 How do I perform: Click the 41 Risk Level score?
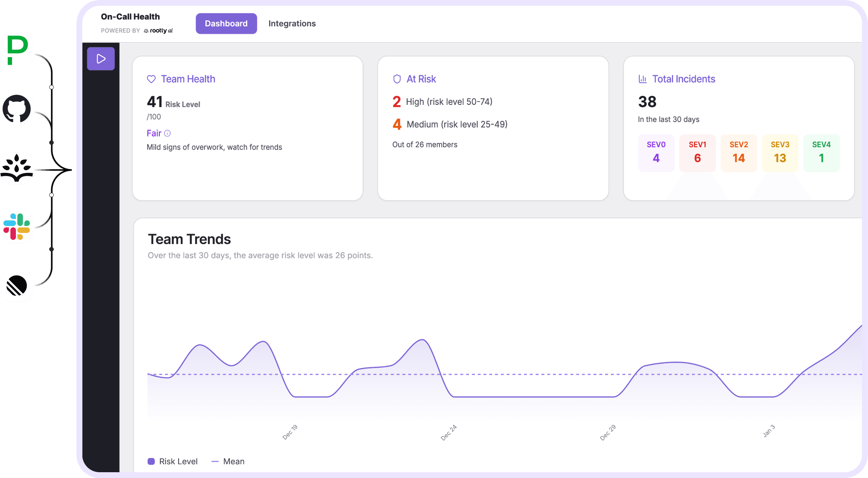(155, 102)
